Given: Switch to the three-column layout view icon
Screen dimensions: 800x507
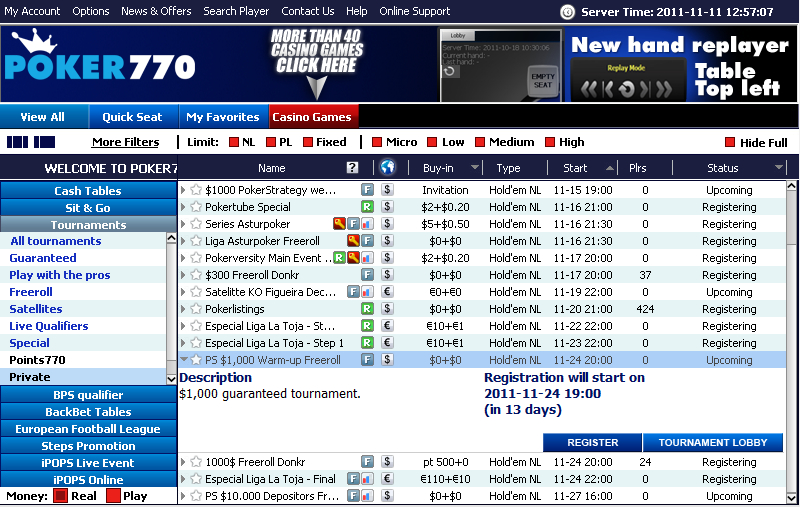Looking at the screenshot, I should [x=17, y=142].
